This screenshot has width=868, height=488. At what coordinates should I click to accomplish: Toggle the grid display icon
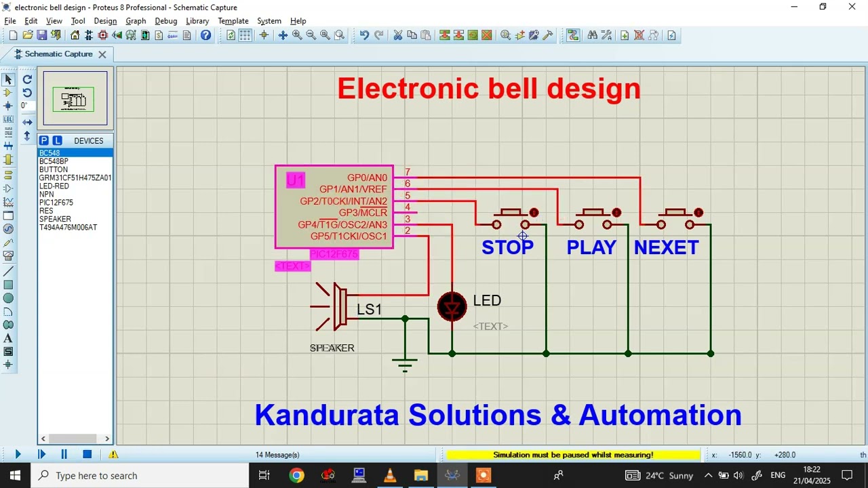point(245,35)
